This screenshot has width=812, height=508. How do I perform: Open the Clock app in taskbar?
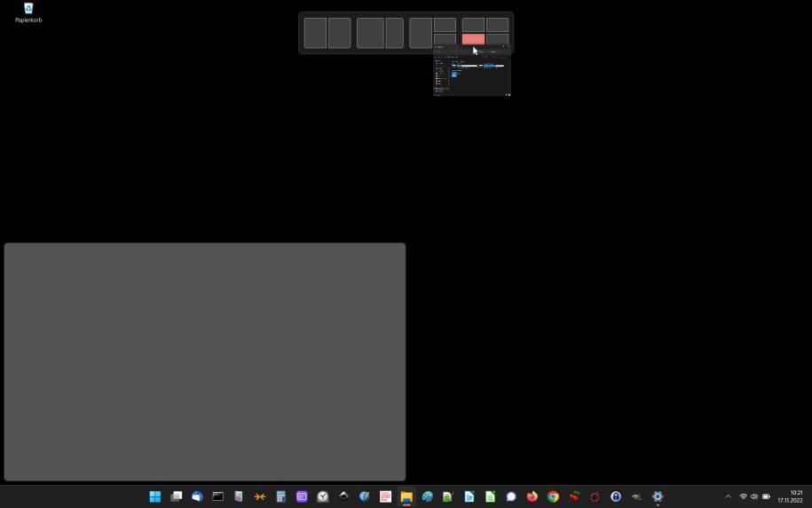[323, 496]
